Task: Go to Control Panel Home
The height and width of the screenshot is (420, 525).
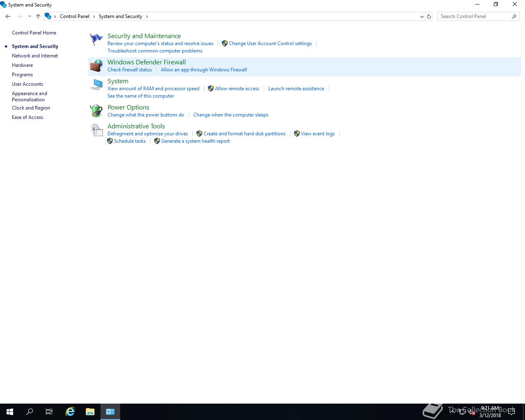Action: tap(34, 33)
